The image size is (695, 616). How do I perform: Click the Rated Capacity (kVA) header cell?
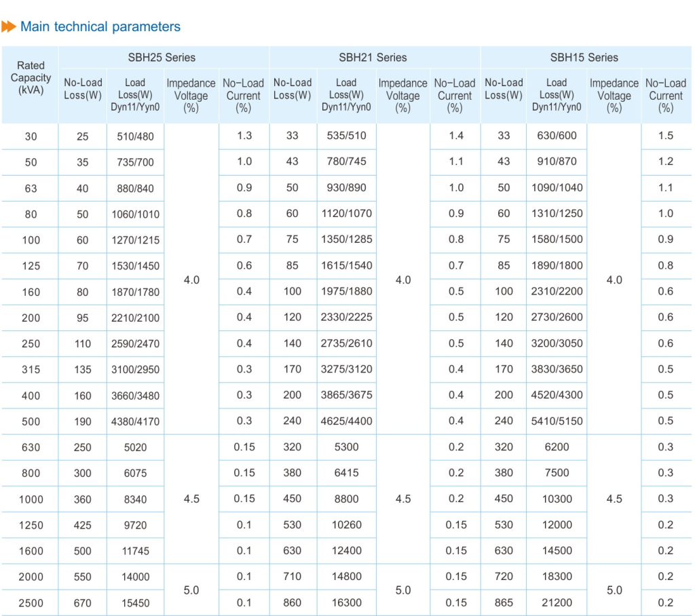click(31, 78)
